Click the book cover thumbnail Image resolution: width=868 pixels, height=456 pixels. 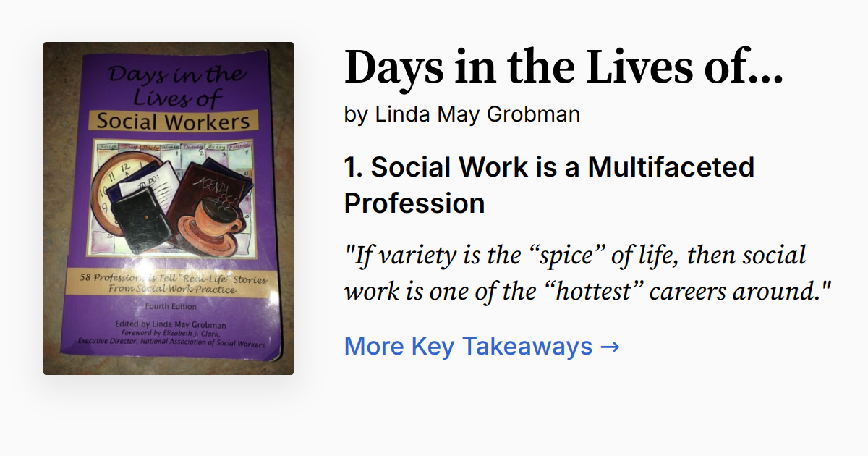(169, 208)
